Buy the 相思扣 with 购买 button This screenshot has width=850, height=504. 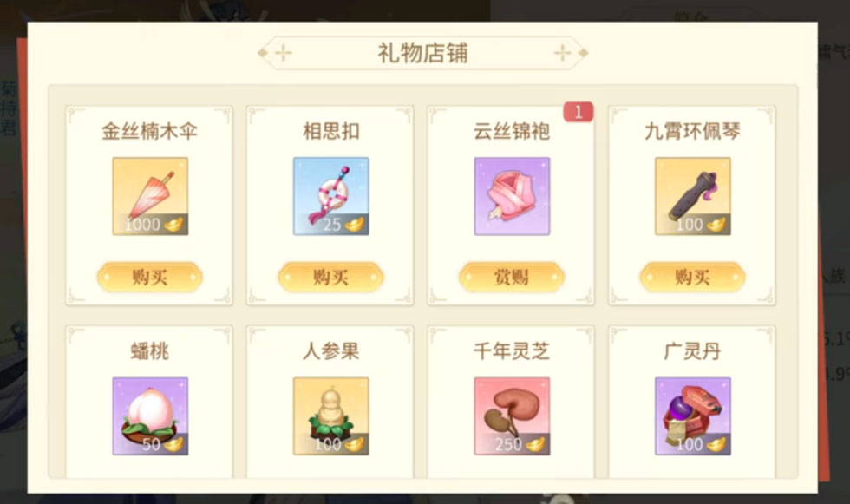click(x=330, y=277)
